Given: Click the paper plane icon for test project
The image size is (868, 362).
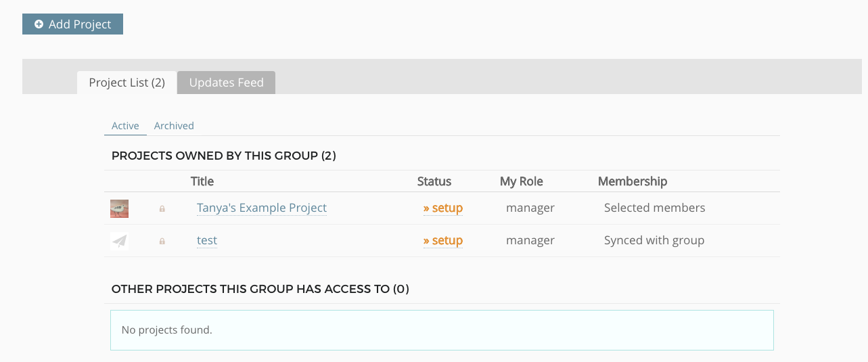Looking at the screenshot, I should coord(119,241).
